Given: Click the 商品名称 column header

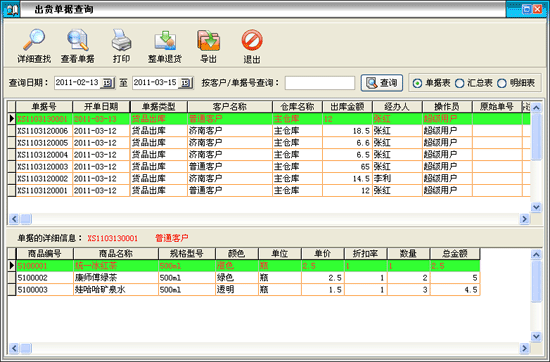Looking at the screenshot, I should coord(116,253).
